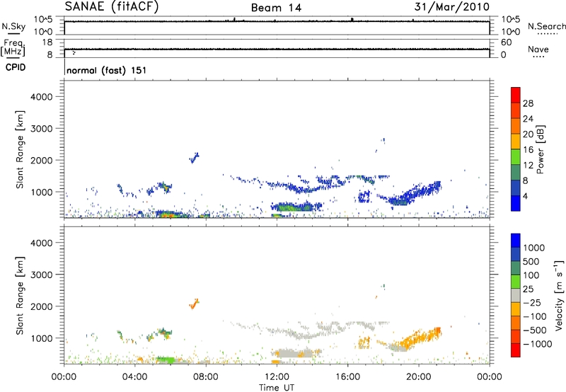Viewport: 566px width, 392px height.
Task: Pick the Velocity colorbar segment between -1000 and -500
Action: (x=516, y=336)
